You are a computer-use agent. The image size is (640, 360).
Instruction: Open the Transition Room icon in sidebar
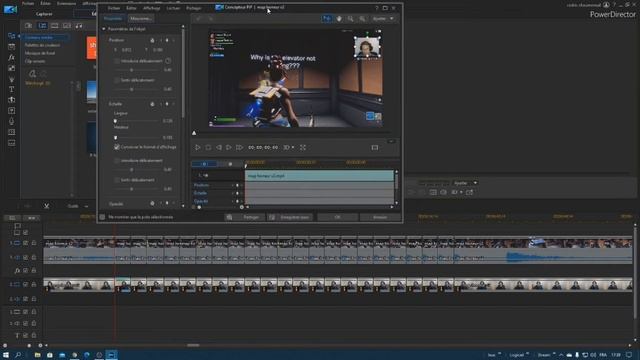[x=11, y=100]
